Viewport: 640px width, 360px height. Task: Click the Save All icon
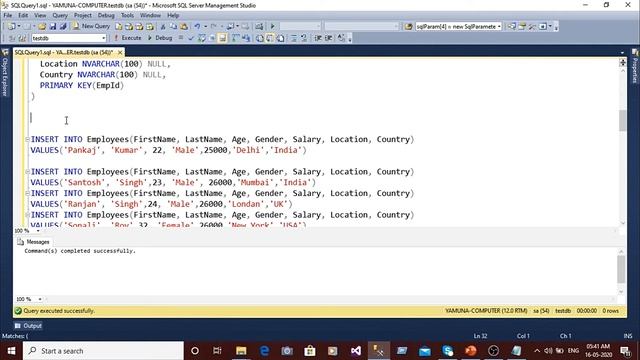63,27
